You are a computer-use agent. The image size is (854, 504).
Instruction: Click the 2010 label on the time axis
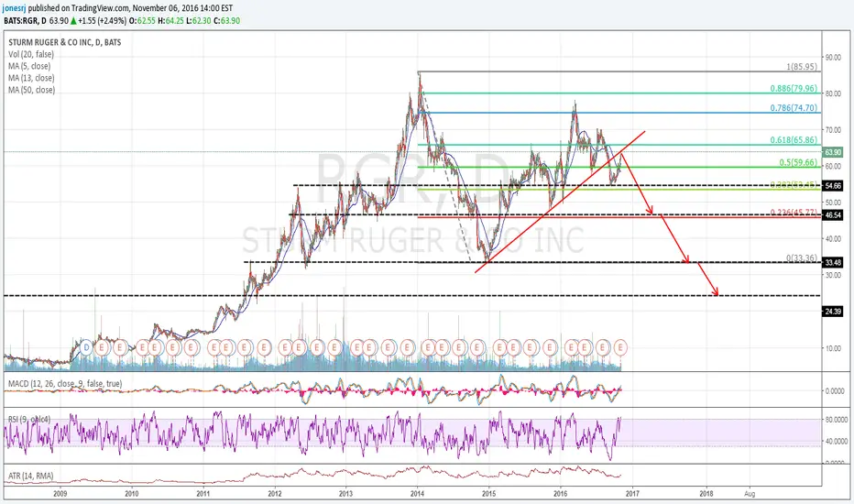pyautogui.click(x=131, y=494)
